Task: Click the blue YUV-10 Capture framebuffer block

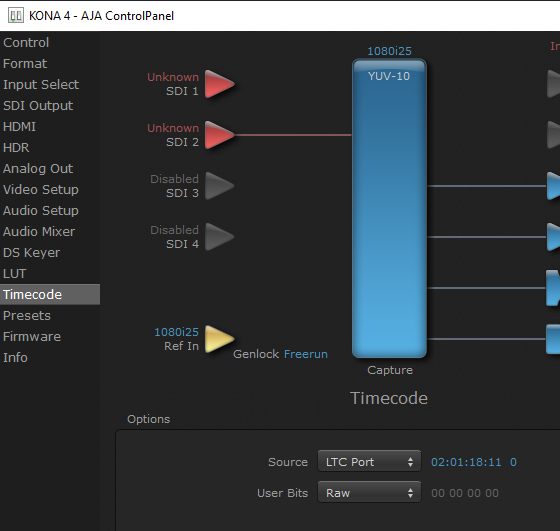Action: click(389, 209)
